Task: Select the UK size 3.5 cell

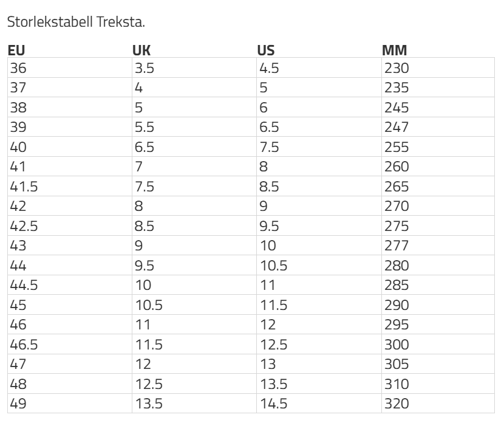Action: 194,67
